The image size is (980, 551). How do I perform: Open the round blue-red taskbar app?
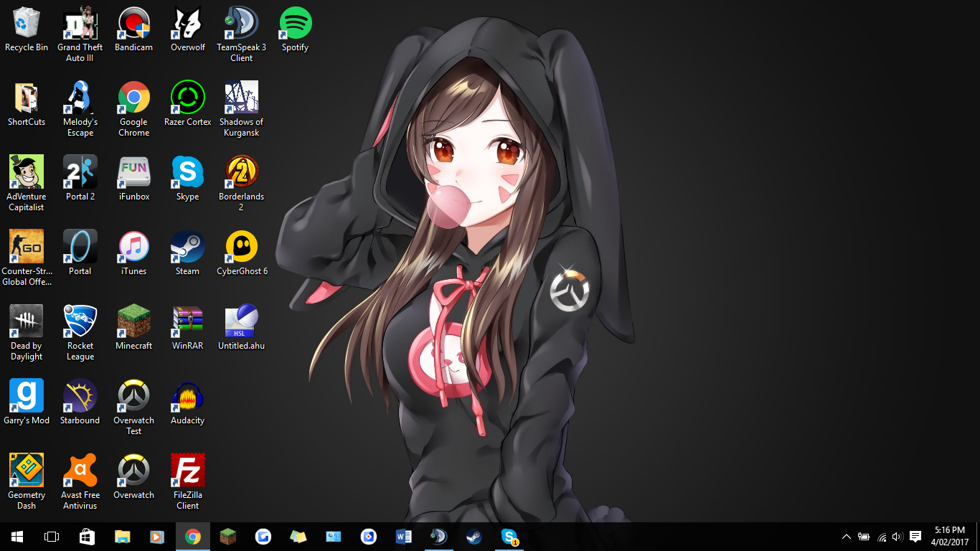368,537
